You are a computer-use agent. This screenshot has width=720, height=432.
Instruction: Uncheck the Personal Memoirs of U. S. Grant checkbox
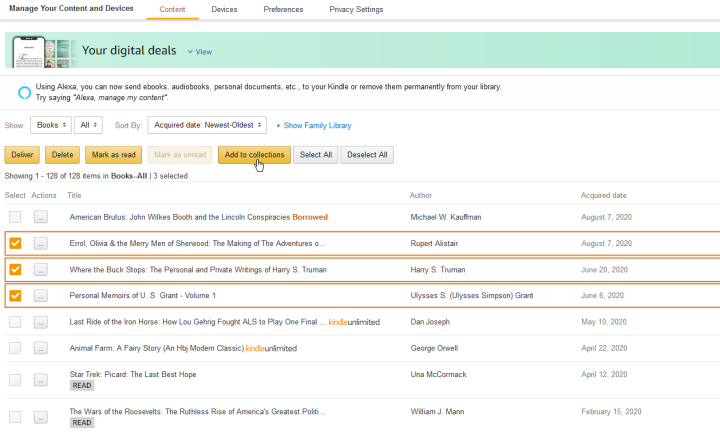(15, 296)
